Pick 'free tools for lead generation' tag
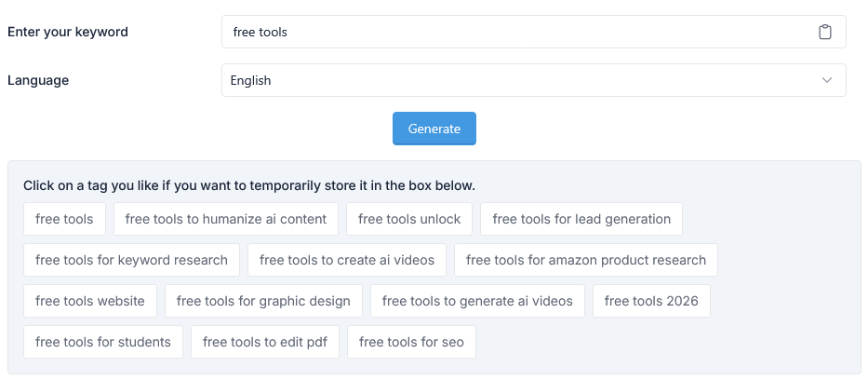The image size is (868, 381). (x=581, y=219)
